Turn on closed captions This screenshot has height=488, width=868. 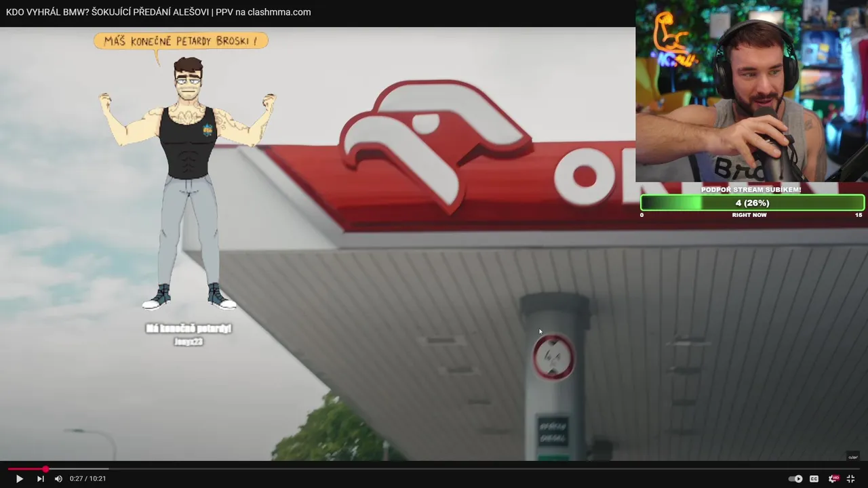pyautogui.click(x=814, y=479)
